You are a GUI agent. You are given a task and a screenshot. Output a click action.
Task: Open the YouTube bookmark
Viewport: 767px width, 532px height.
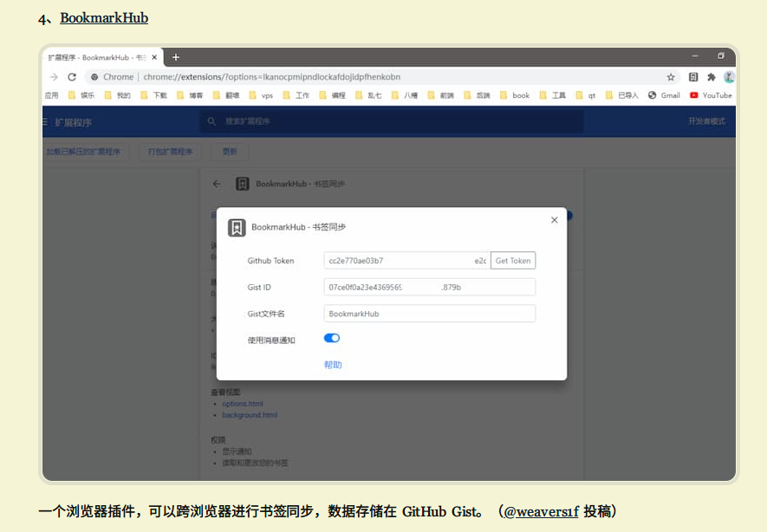(x=711, y=95)
